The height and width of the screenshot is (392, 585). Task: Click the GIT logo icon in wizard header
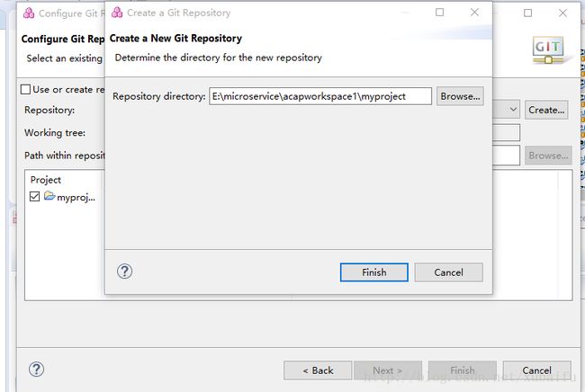548,50
